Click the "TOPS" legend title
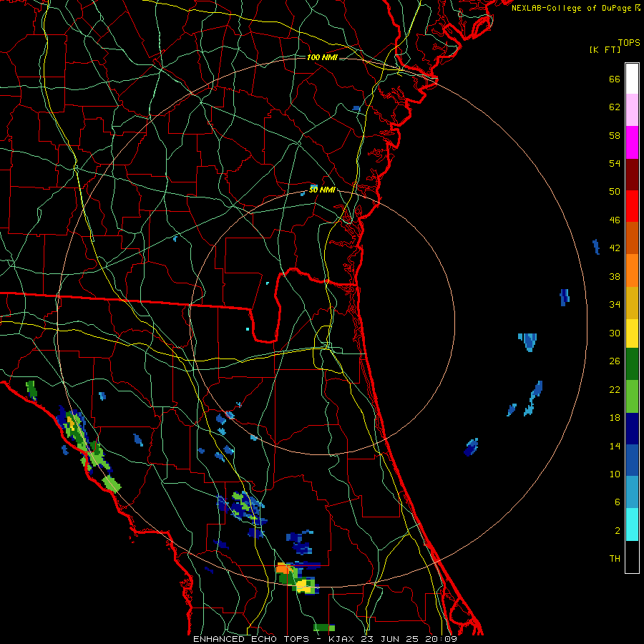Screen dimensions: 644x644 629,43
